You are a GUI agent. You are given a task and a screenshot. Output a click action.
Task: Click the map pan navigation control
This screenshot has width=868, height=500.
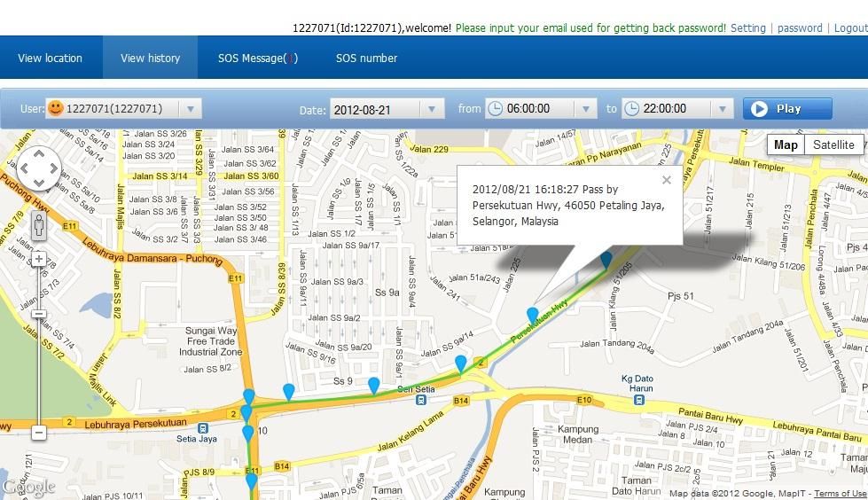pos(39,167)
